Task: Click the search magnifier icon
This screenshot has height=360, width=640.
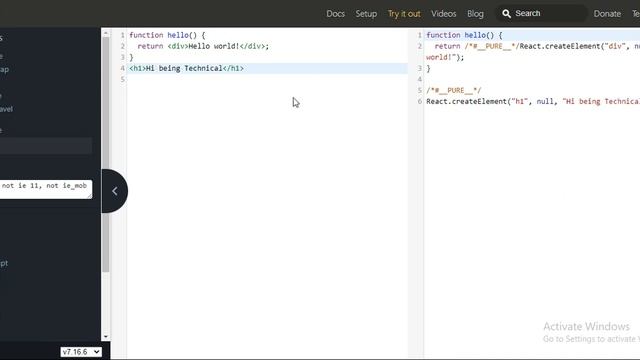Action: [x=506, y=14]
